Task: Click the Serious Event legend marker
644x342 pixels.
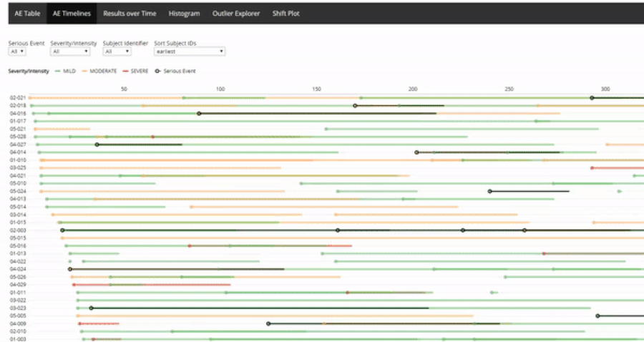Action: coord(157,71)
